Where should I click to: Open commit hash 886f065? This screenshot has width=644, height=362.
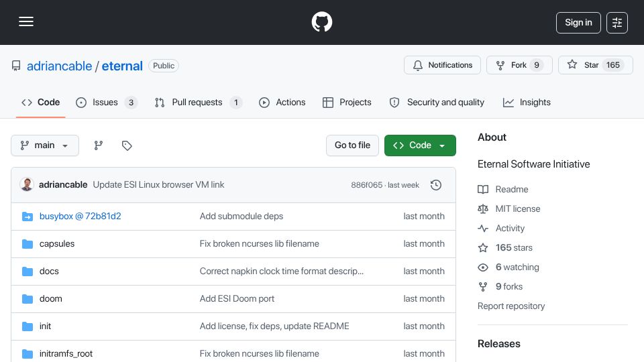tap(366, 185)
